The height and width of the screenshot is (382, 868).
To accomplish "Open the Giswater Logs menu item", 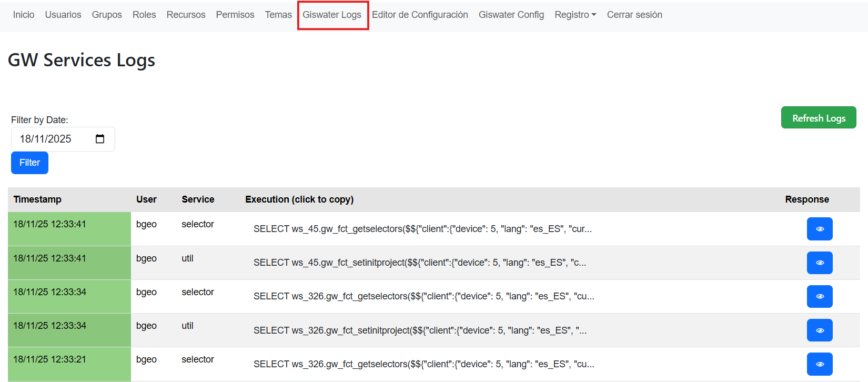I will 332,15.
